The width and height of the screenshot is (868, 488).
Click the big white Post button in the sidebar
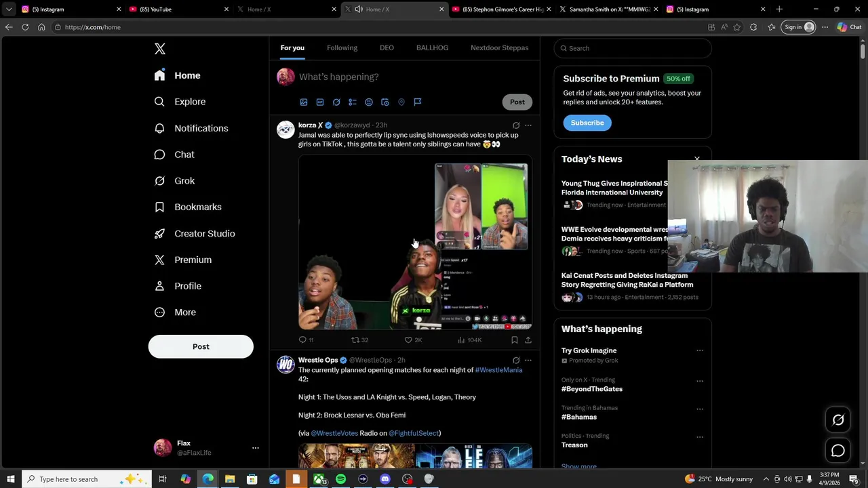pyautogui.click(x=201, y=346)
